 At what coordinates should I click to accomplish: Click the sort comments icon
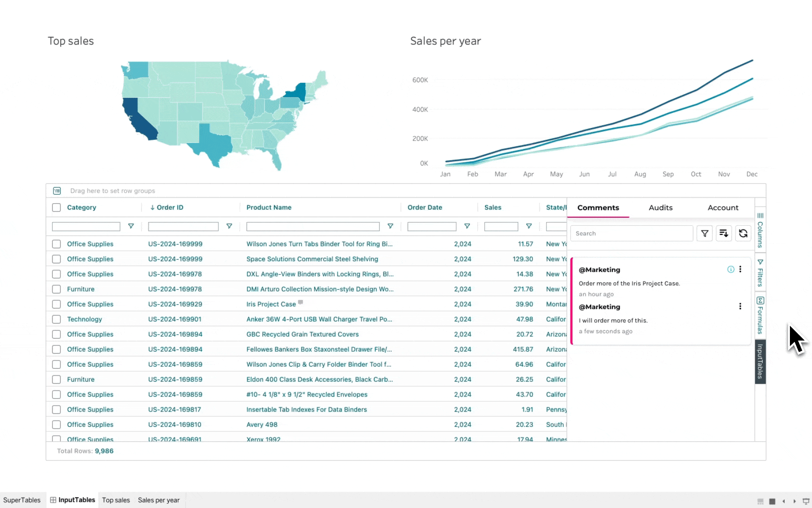click(x=724, y=233)
